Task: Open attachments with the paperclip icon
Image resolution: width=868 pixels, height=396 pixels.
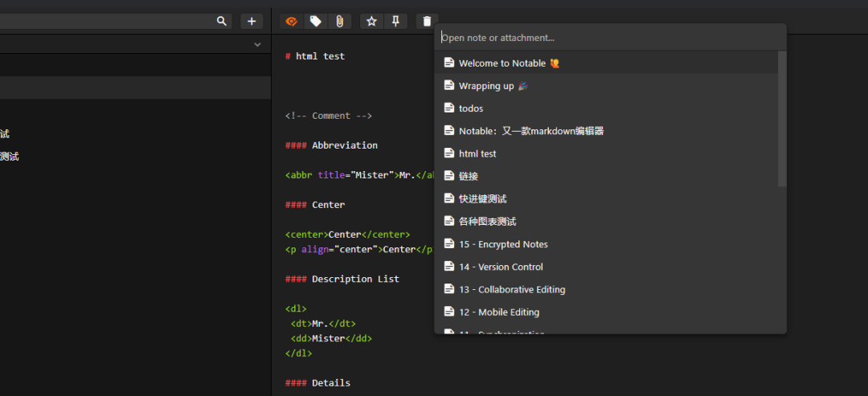Action: (x=340, y=21)
